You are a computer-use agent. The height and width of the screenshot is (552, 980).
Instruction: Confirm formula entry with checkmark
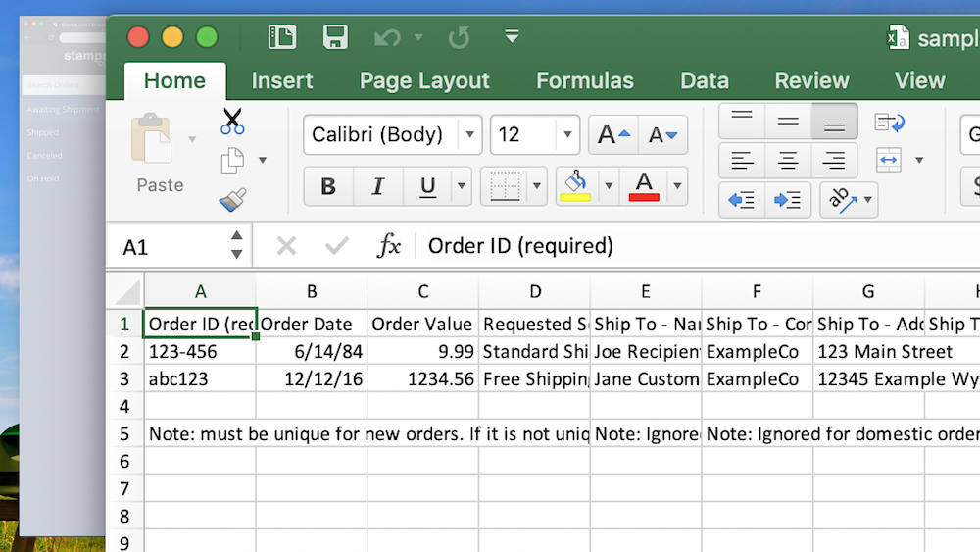click(337, 246)
